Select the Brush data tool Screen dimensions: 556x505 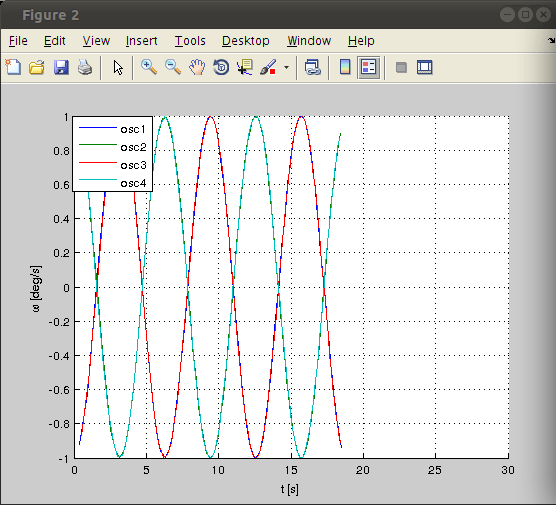(x=268, y=67)
